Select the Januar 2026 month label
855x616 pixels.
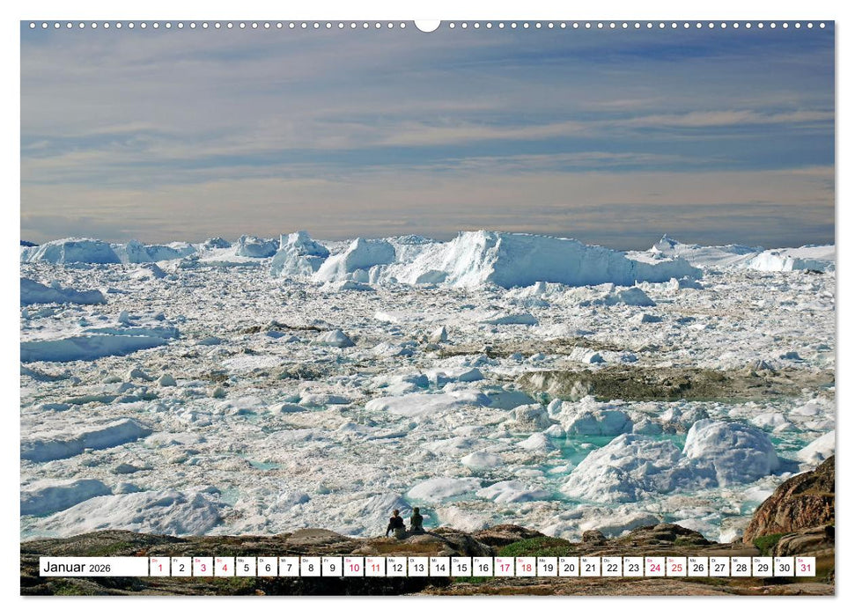[79, 568]
